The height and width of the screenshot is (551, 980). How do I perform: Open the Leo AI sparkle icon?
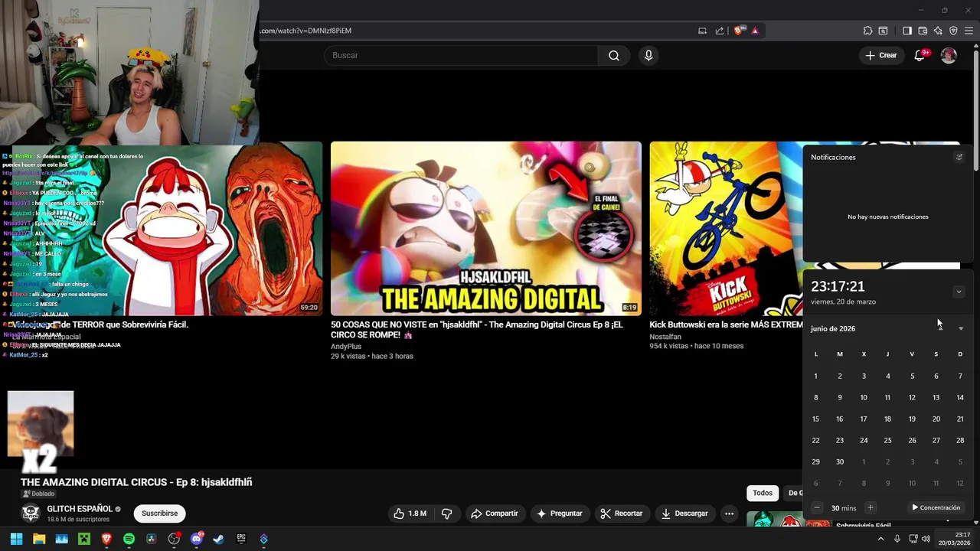click(938, 31)
